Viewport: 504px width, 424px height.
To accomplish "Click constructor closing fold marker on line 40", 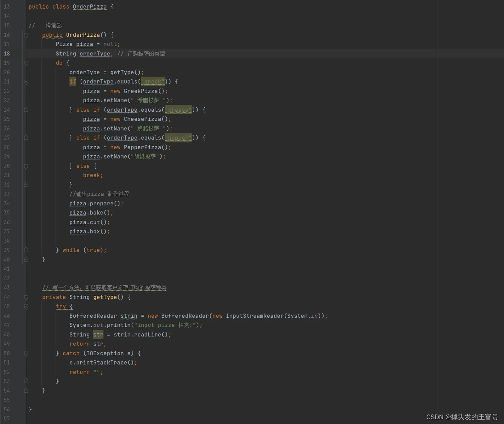I will tap(26, 260).
